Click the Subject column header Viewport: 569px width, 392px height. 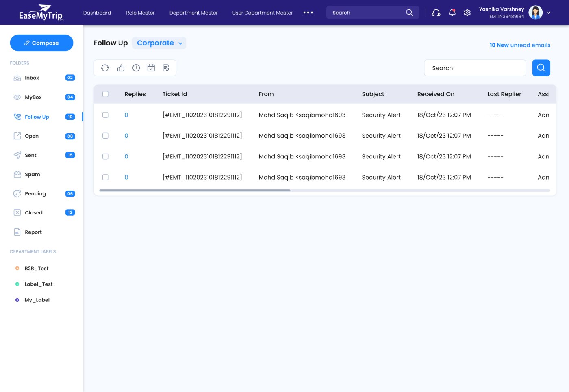point(373,94)
